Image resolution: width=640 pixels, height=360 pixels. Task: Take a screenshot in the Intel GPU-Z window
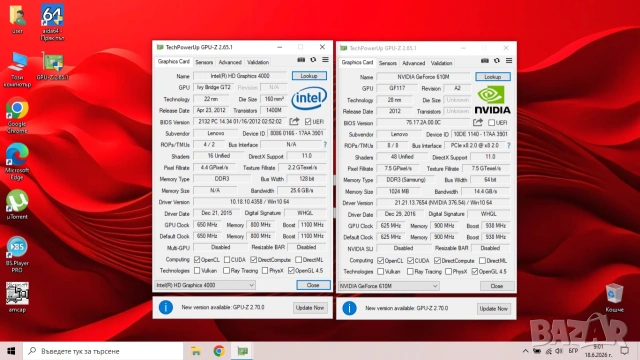click(x=301, y=60)
